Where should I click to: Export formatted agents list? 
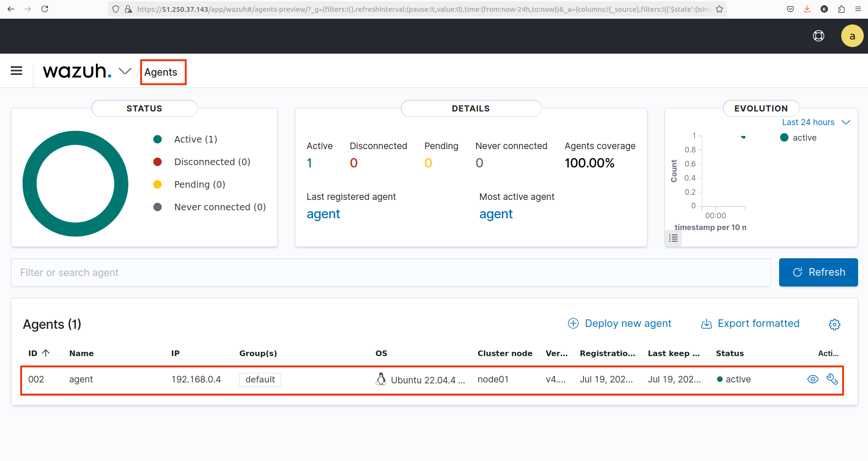coord(750,324)
